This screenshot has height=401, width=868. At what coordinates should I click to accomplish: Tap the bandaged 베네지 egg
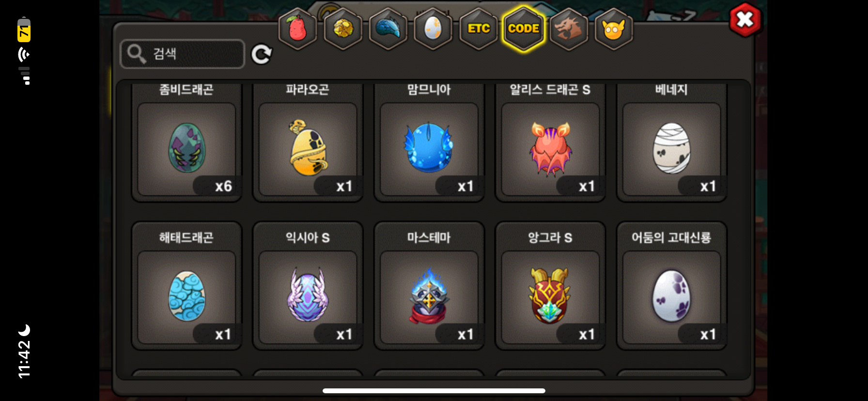pos(671,142)
